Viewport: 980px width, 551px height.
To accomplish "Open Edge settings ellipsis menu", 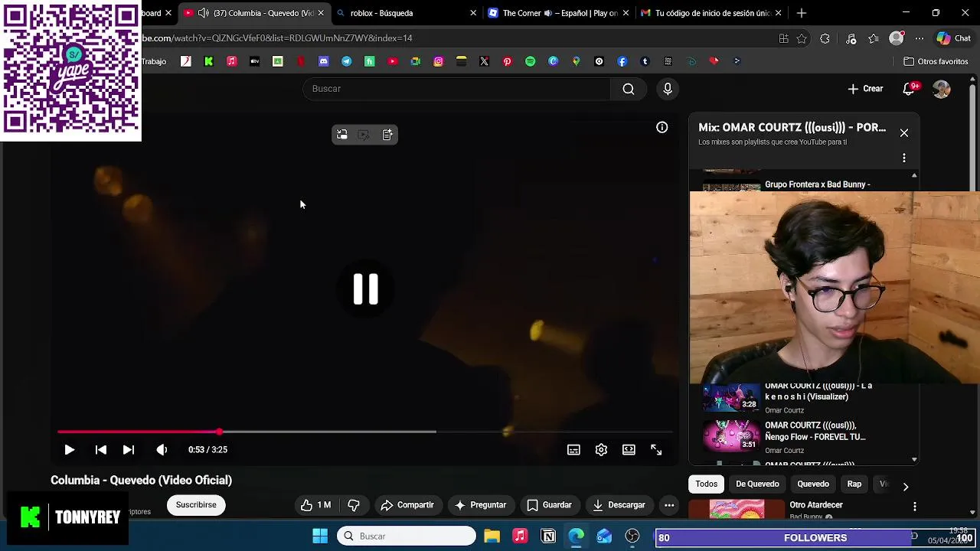I will tap(920, 38).
